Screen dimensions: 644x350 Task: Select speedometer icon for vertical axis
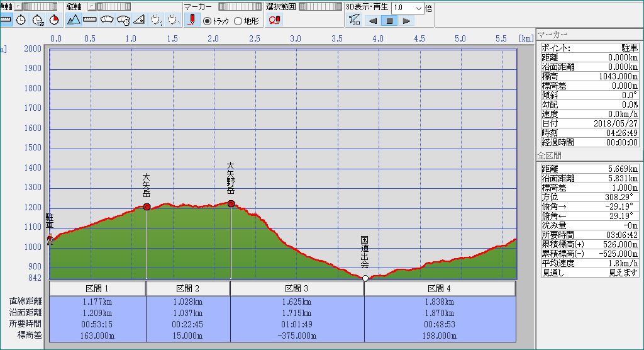coord(107,20)
